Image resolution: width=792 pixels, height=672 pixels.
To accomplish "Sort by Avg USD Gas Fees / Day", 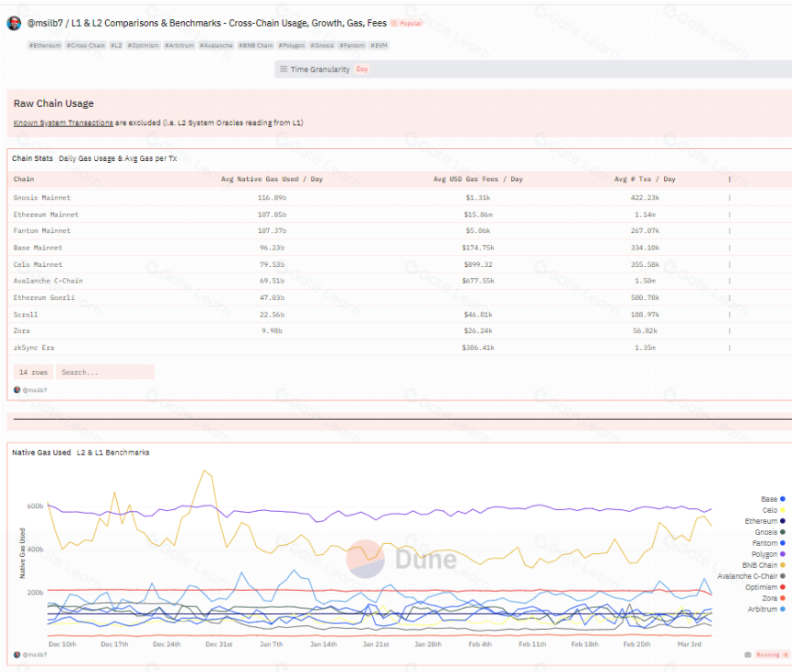I will pos(478,180).
